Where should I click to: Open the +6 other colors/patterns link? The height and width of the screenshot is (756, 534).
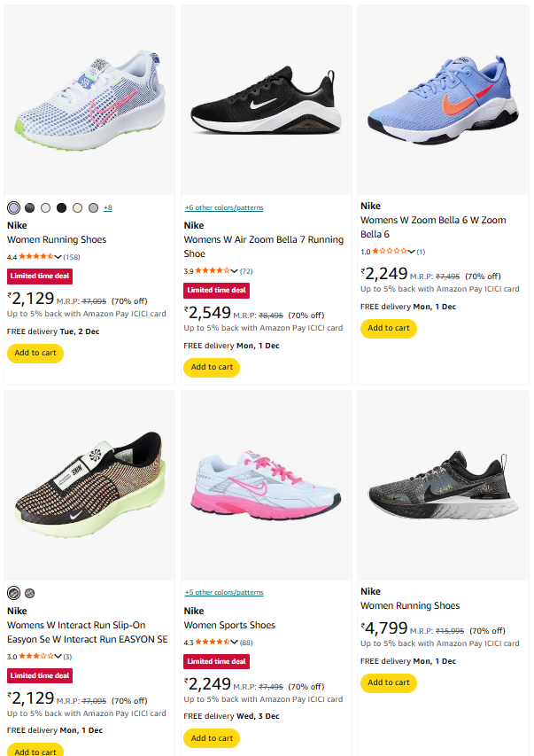pos(223,207)
